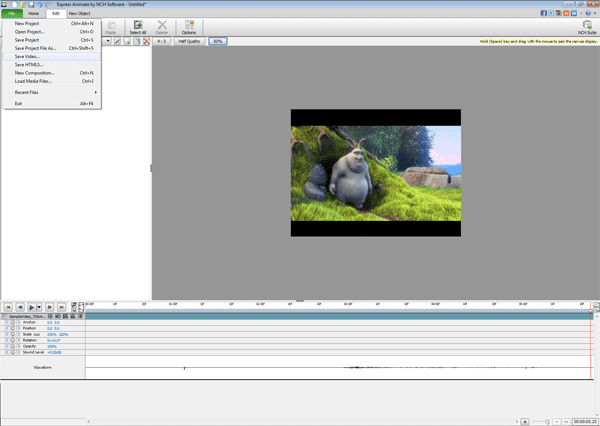This screenshot has height=426, width=600.
Task: Switch to the New Object tab
Action: click(80, 13)
